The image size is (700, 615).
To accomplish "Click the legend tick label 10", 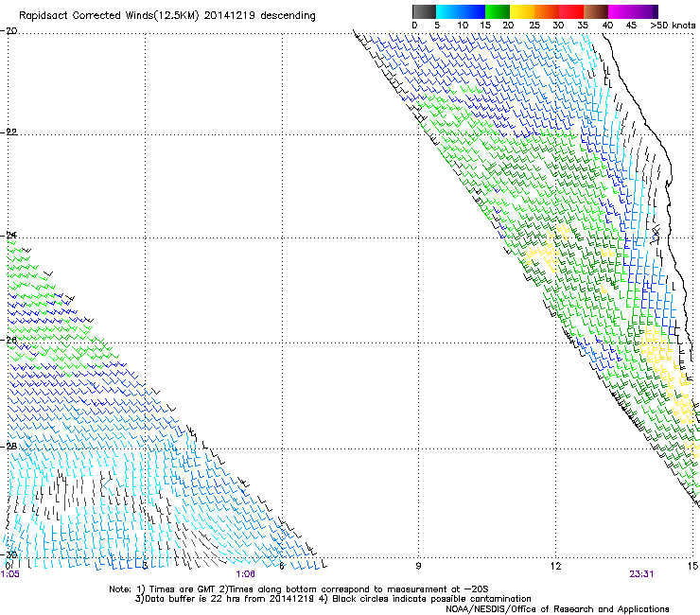I will click(463, 26).
